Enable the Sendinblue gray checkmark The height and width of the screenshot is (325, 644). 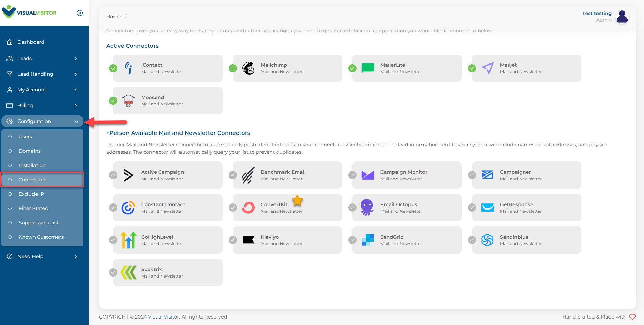click(x=472, y=240)
